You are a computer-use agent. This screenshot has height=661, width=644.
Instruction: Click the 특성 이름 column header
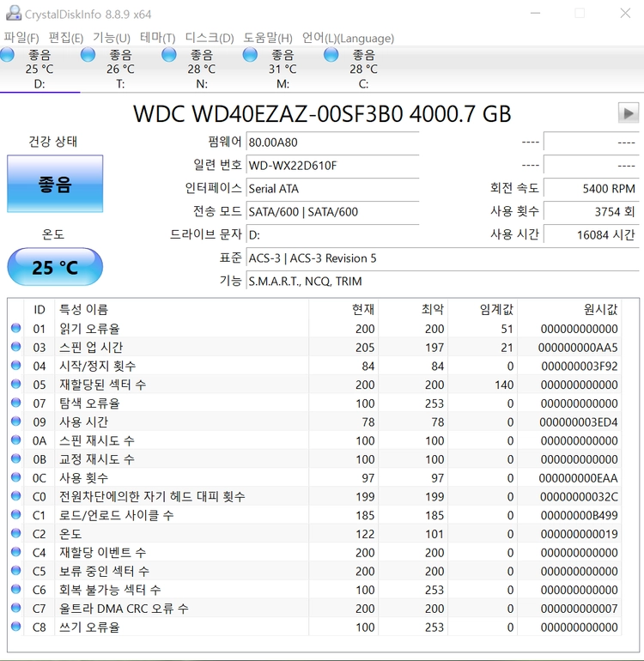pyautogui.click(x=182, y=309)
